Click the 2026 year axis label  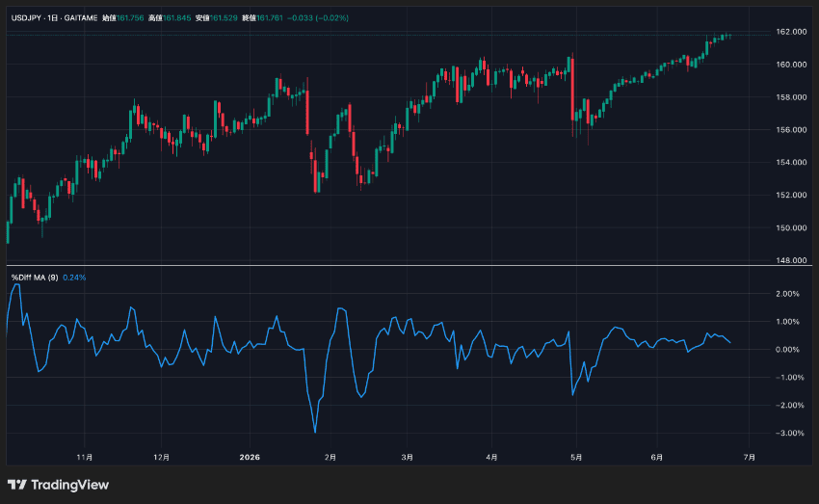[x=250, y=458]
